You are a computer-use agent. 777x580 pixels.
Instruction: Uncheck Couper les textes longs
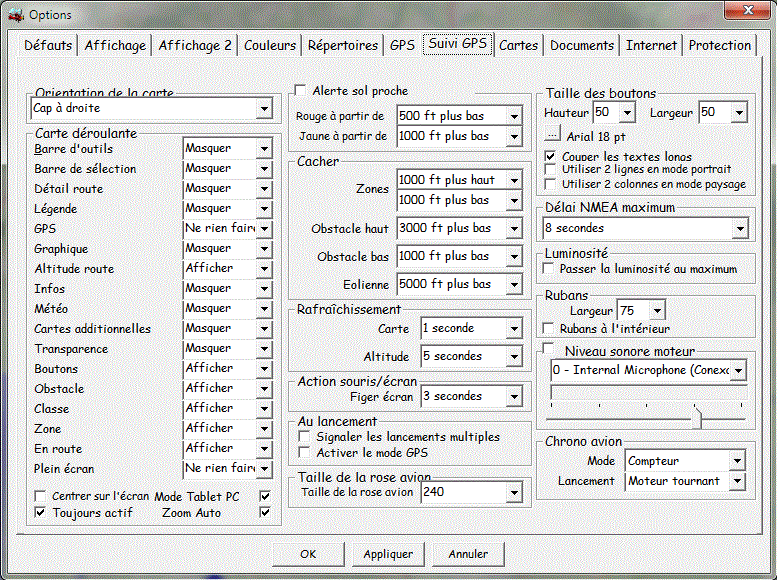click(550, 156)
